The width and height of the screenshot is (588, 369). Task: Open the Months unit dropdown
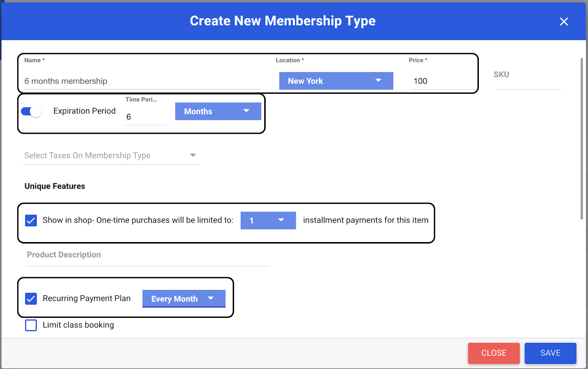point(218,111)
